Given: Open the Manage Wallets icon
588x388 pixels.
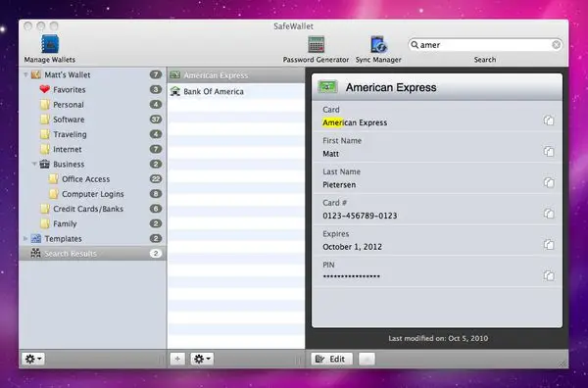Looking at the screenshot, I should coord(50,44).
